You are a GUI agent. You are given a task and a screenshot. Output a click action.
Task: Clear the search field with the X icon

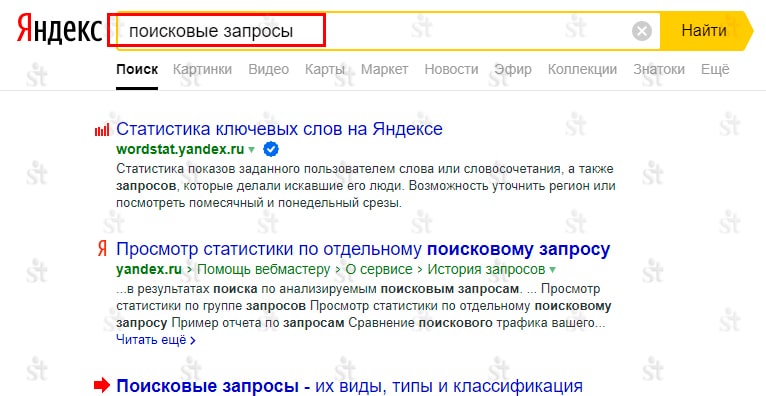coord(641,32)
